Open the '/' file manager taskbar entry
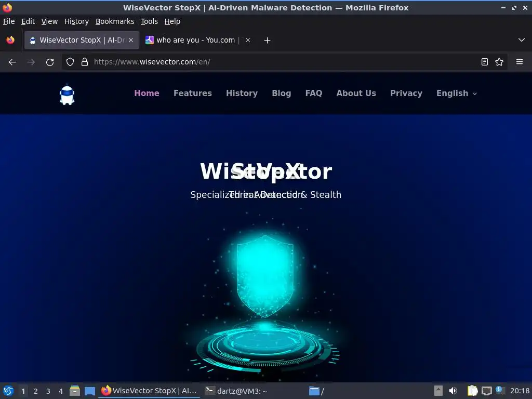The height and width of the screenshot is (399, 532). [357, 391]
